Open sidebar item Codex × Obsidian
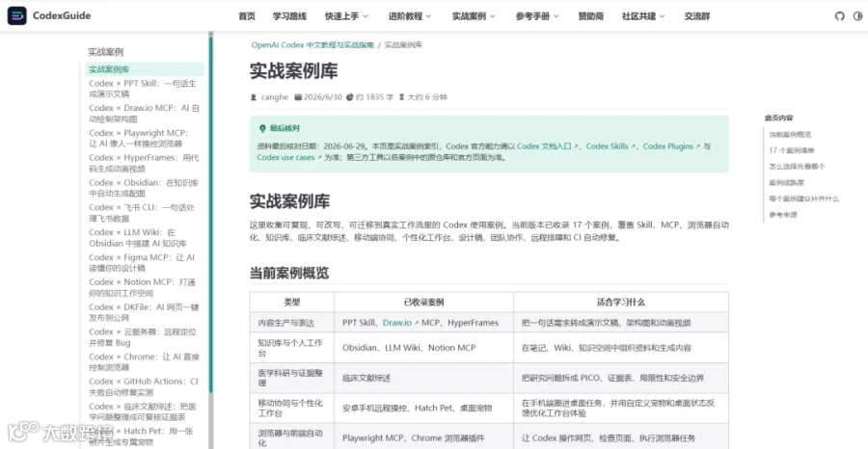The width and height of the screenshot is (868, 449). pyautogui.click(x=143, y=188)
